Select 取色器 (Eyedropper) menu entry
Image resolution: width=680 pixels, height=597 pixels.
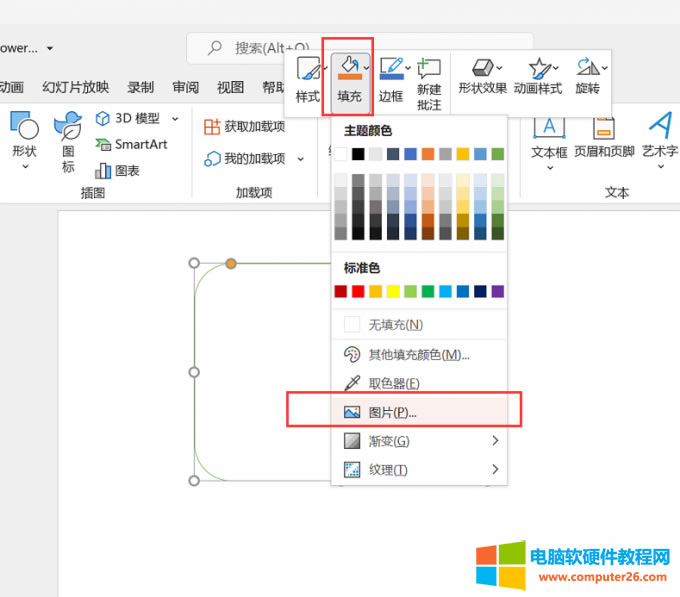point(393,383)
